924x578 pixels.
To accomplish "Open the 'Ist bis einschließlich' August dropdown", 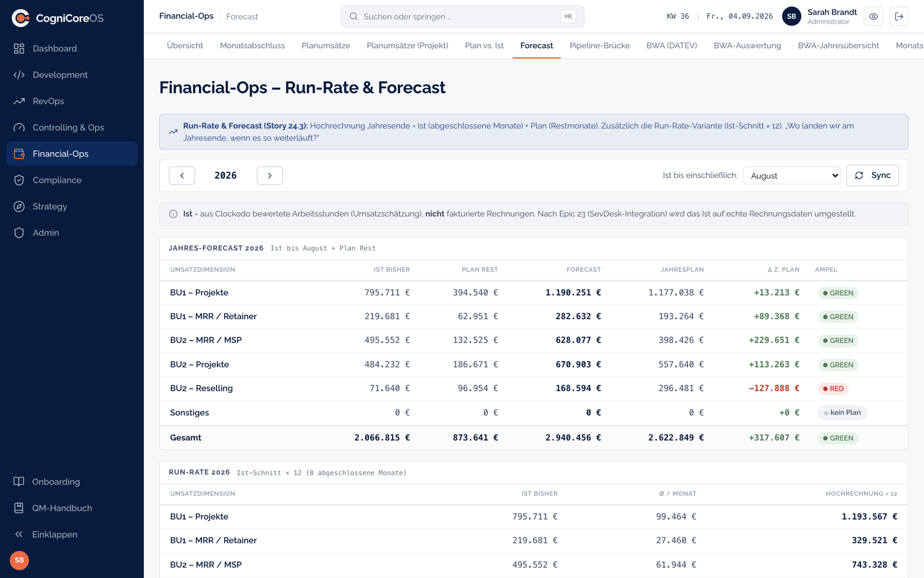I will tap(792, 176).
